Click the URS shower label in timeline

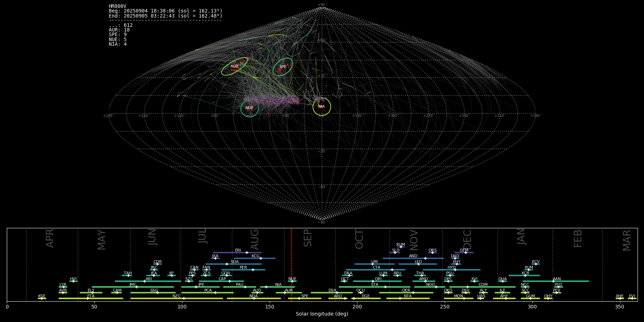481,296
